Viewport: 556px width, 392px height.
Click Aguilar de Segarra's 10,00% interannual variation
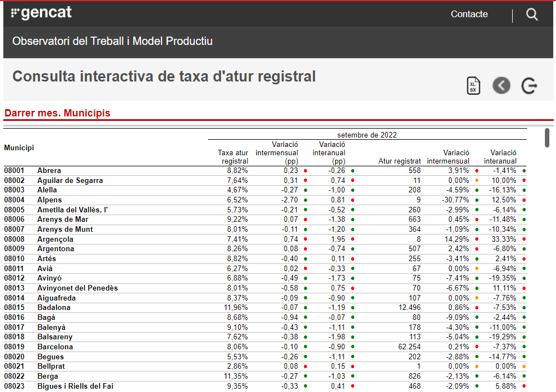pyautogui.click(x=504, y=180)
